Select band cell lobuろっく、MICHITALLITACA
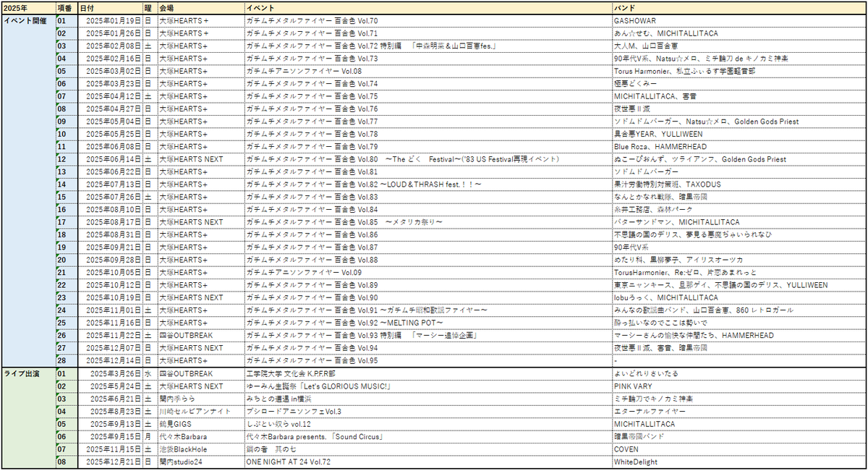The image size is (868, 471). coord(739,297)
